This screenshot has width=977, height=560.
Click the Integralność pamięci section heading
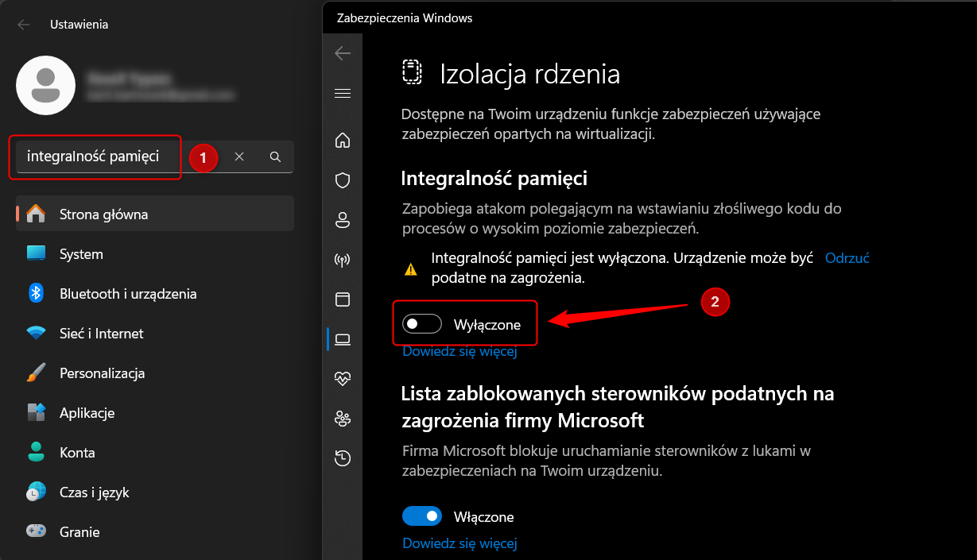pyautogui.click(x=494, y=177)
